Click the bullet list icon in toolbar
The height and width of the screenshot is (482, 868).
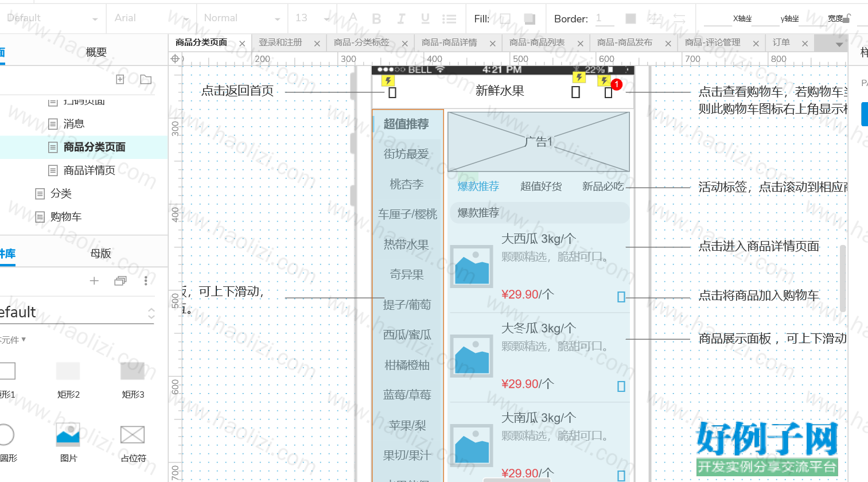pos(449,19)
